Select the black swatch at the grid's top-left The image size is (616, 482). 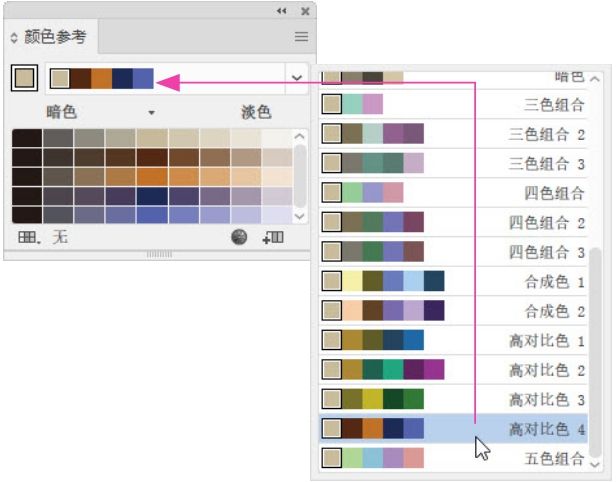(27, 138)
